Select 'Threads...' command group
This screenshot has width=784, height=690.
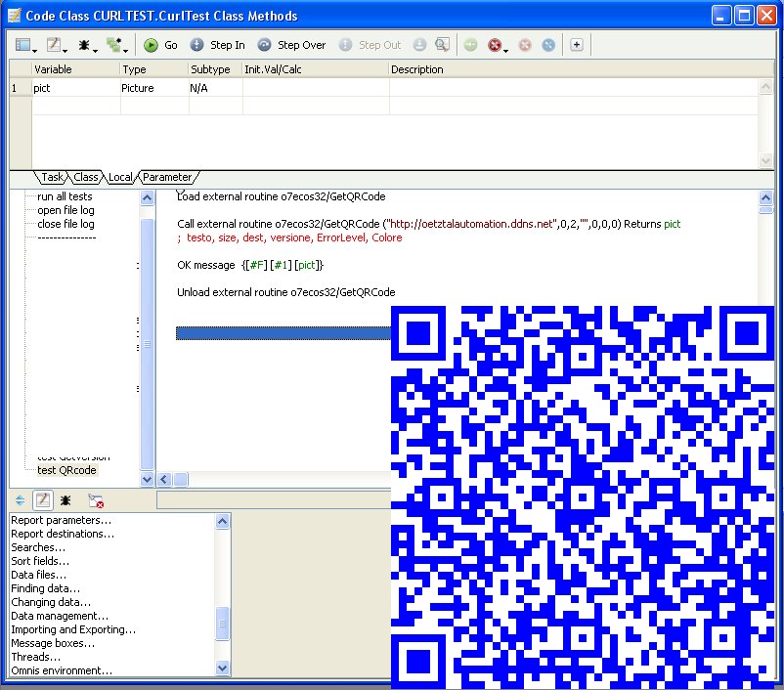[x=35, y=657]
